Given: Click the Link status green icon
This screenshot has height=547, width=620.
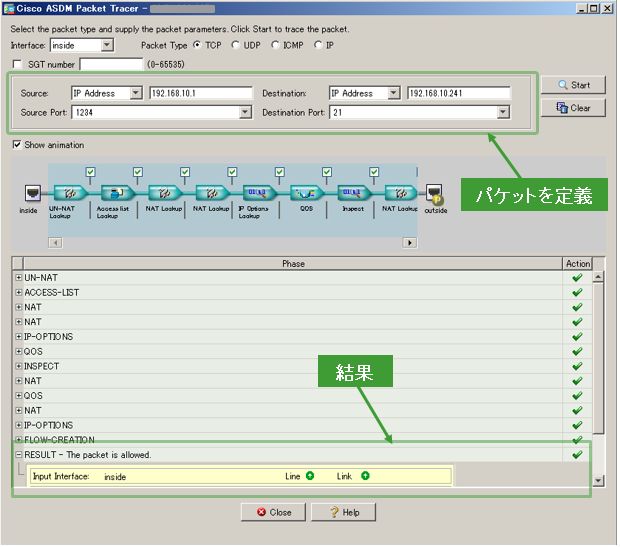Looking at the screenshot, I should coord(366,476).
